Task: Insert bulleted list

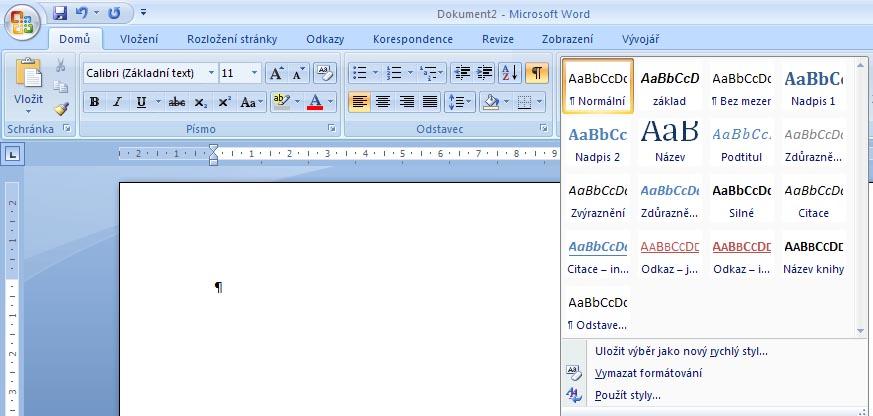Action: click(360, 73)
